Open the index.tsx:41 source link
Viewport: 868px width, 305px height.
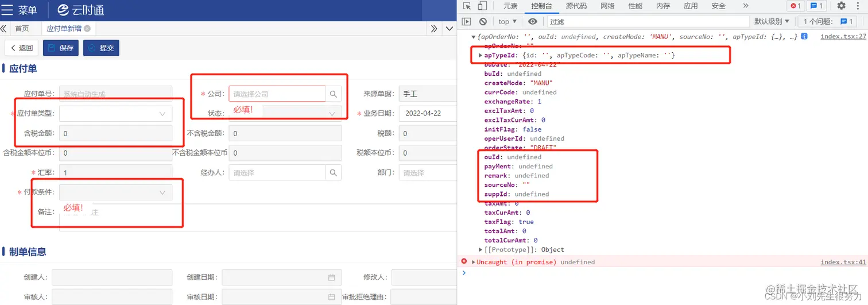[843, 262]
